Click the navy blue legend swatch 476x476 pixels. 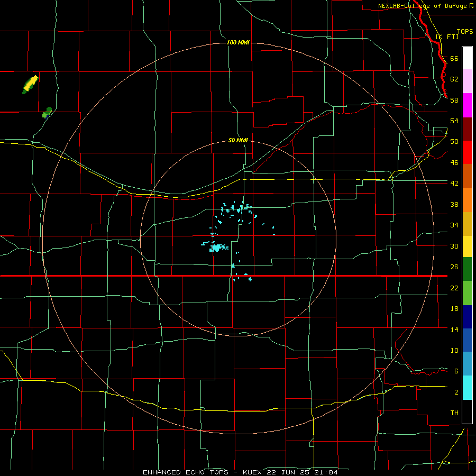(467, 317)
